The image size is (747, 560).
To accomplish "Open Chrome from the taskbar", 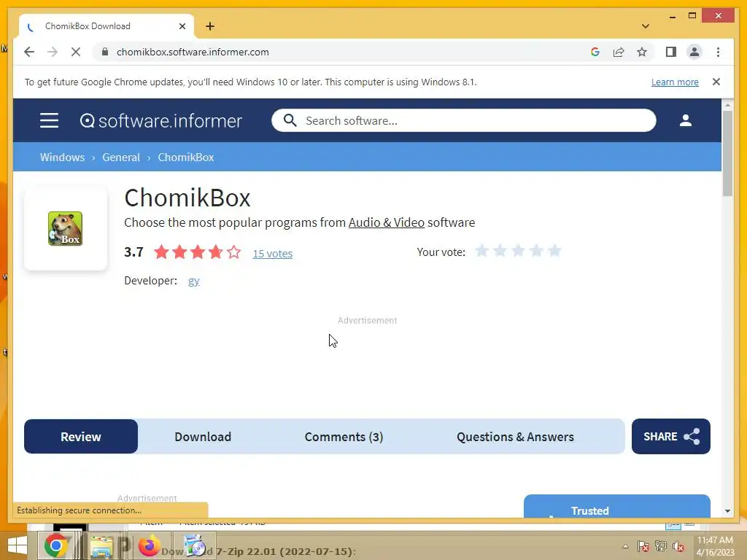I will click(56, 545).
